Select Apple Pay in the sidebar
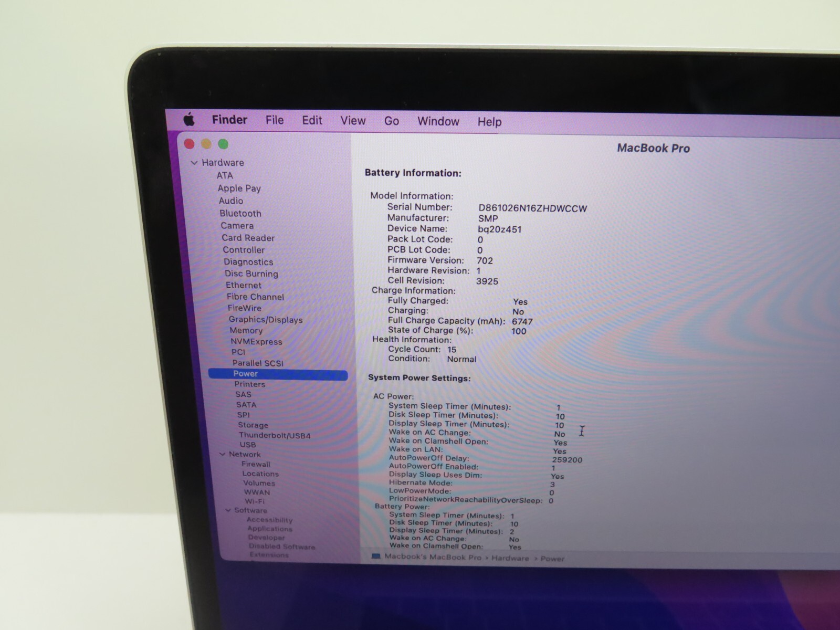 239,188
